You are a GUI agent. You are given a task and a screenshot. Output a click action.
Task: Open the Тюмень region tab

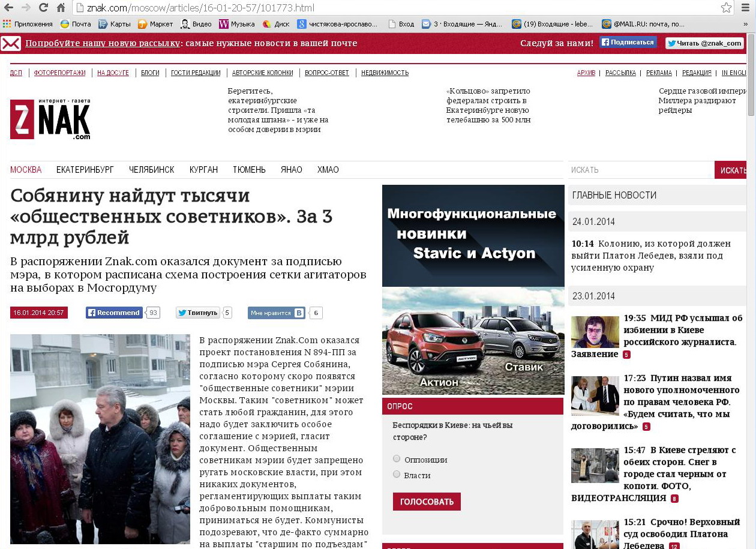[249, 170]
